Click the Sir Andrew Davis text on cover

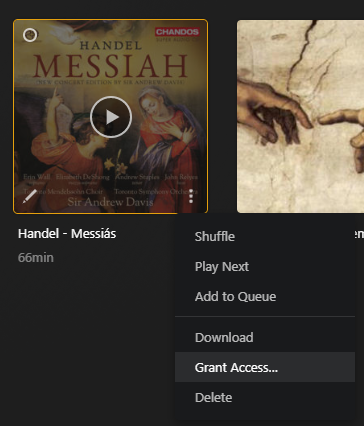[110, 202]
